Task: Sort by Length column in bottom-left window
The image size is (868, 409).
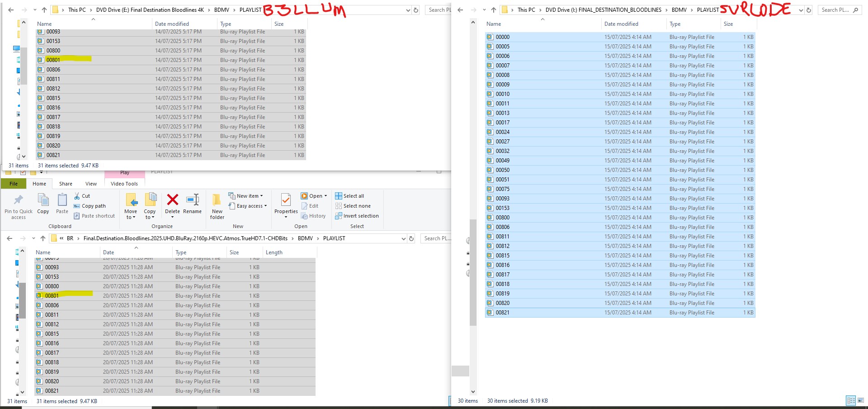Action: 274,252
